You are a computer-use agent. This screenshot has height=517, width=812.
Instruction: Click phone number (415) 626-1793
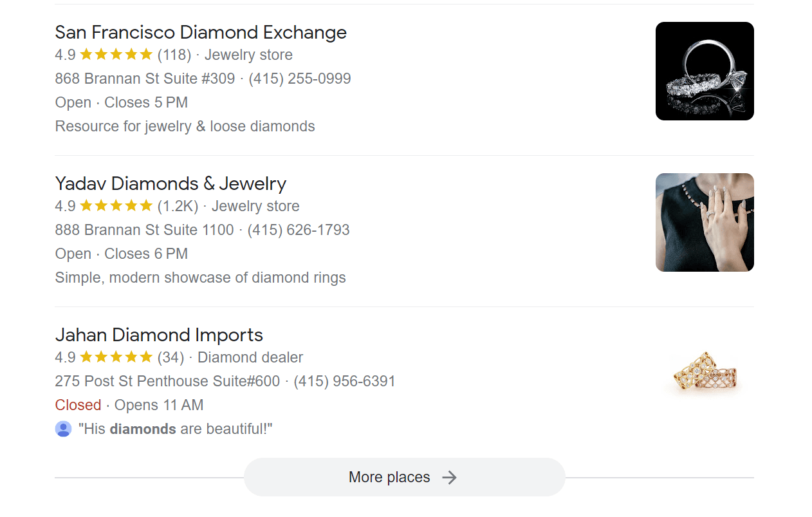(299, 230)
